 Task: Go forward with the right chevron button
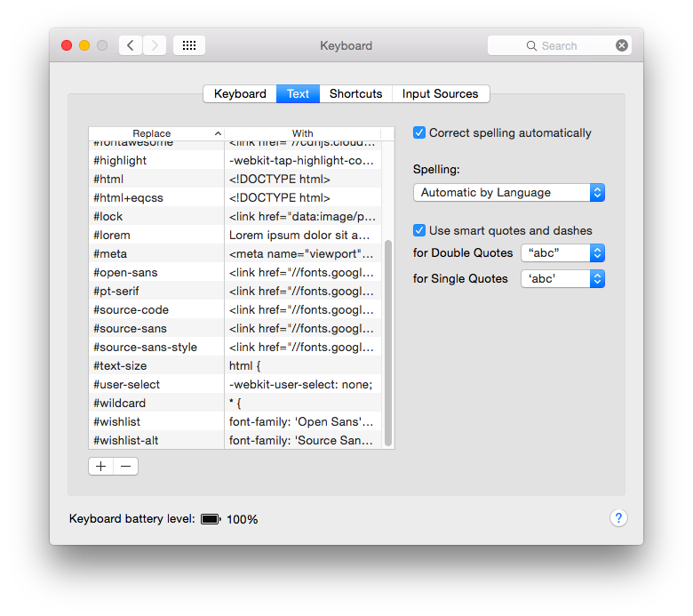(x=155, y=45)
